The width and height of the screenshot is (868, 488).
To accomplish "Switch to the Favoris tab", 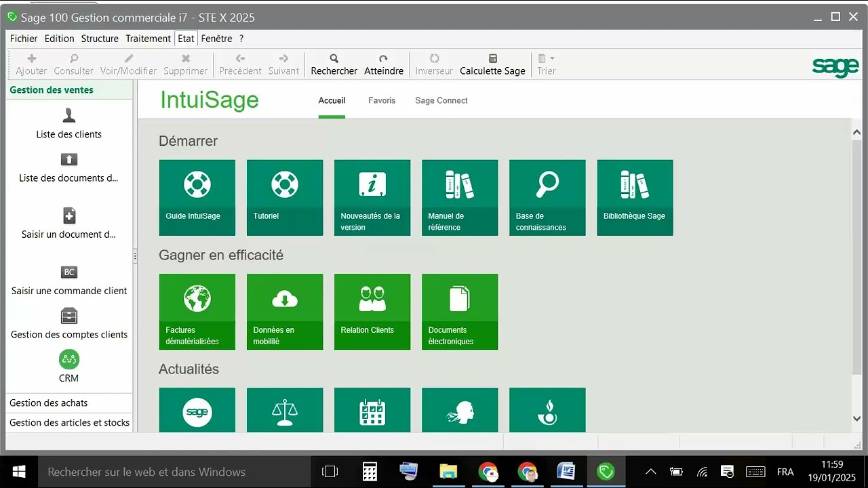I will click(382, 100).
